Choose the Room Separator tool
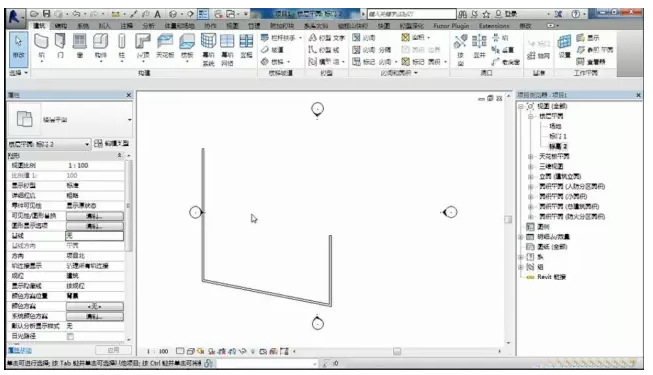653x375 pixels. pos(372,50)
